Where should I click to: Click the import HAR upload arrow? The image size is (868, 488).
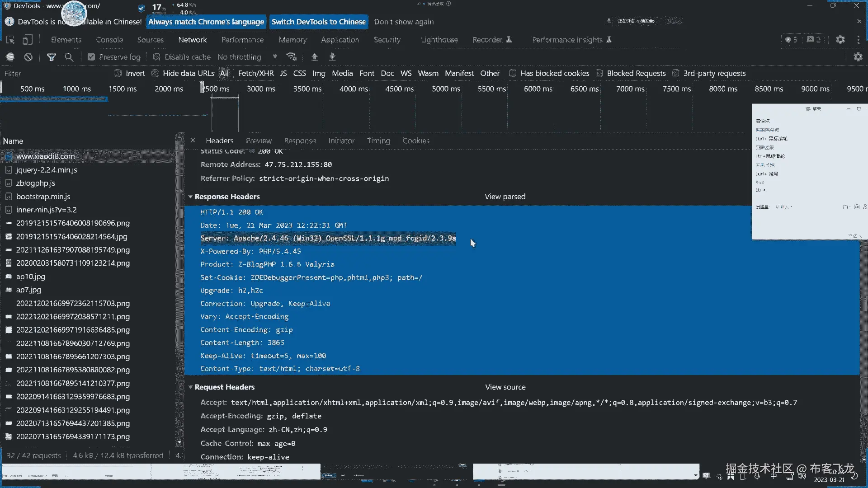315,57
